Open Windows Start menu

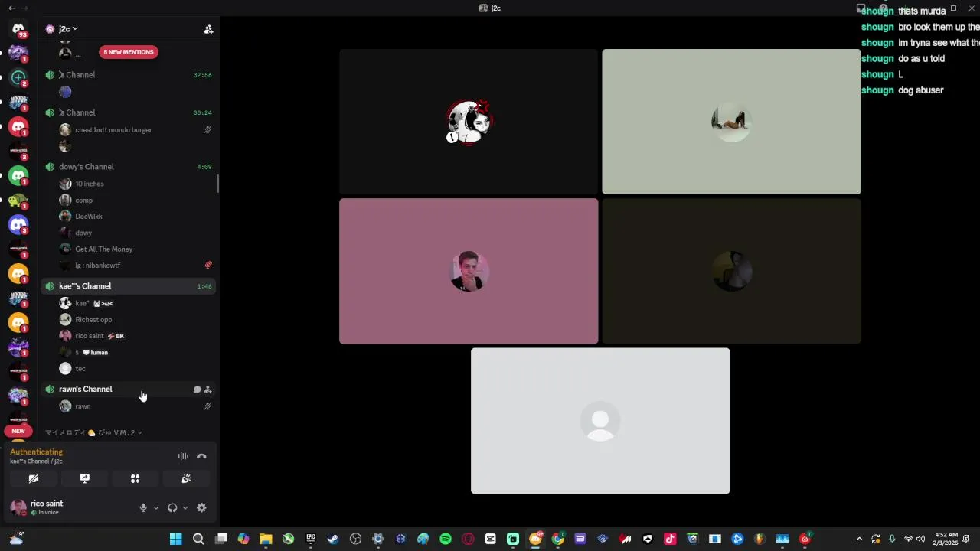[x=175, y=539]
